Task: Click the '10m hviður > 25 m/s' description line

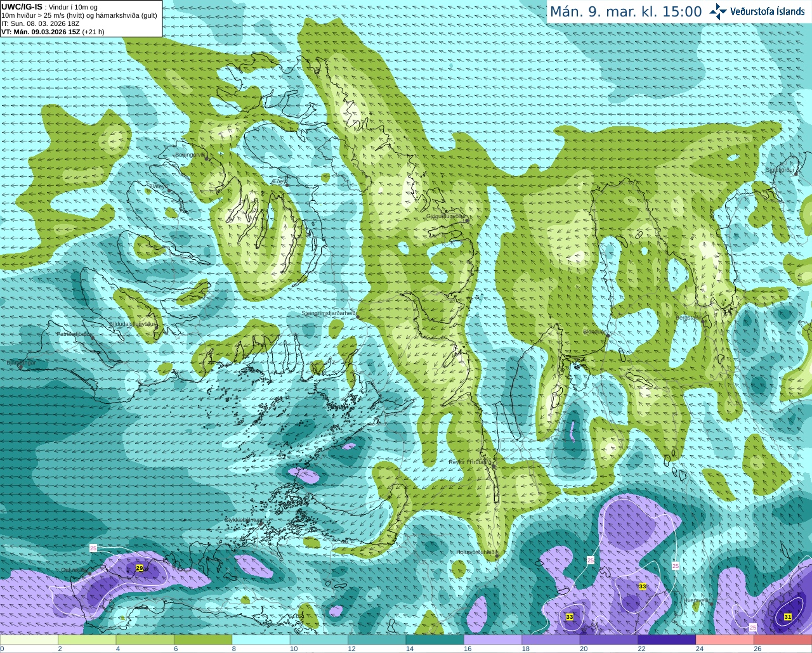Action: (79, 15)
